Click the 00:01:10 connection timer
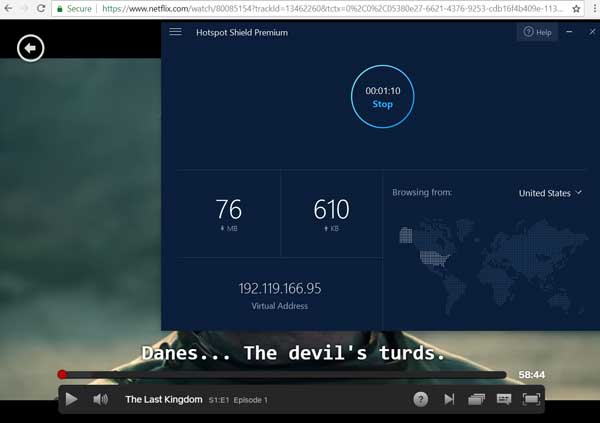Viewport: 600px width, 423px height. [383, 91]
